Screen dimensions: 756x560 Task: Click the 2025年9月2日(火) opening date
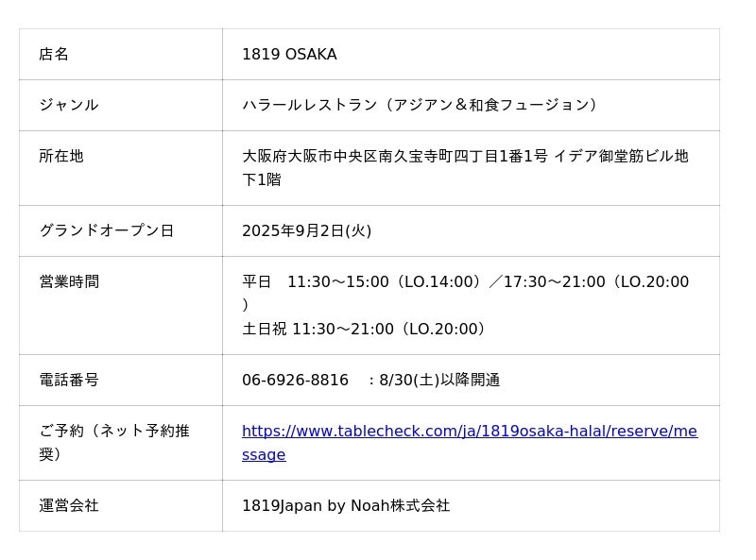(x=306, y=231)
